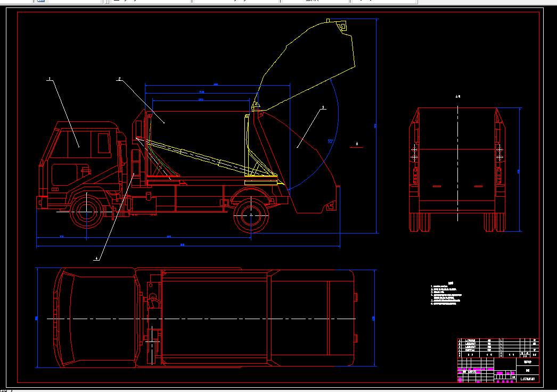Click the view title label above the rear view
557x392 pixels.
click(x=457, y=96)
